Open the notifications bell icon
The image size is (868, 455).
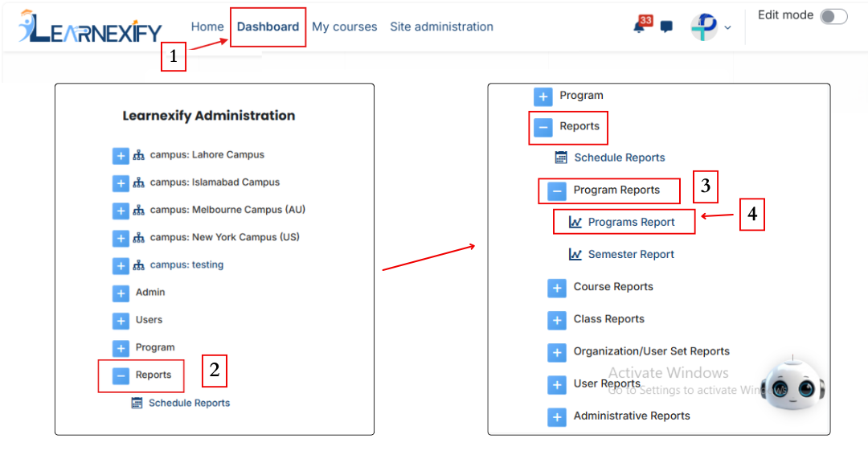(640, 27)
